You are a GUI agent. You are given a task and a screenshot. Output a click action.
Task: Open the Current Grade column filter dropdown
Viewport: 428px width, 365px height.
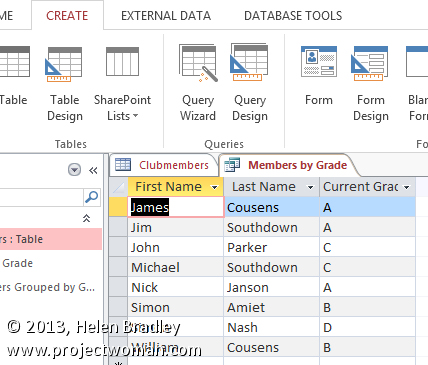tap(407, 187)
